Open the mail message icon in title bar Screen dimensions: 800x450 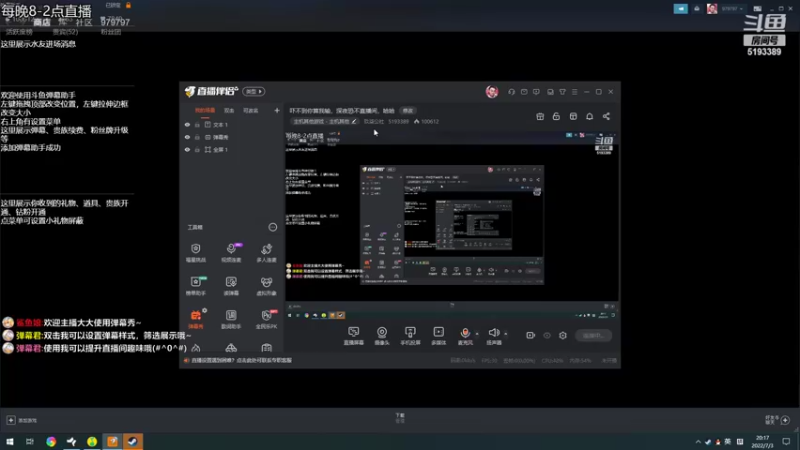point(524,92)
